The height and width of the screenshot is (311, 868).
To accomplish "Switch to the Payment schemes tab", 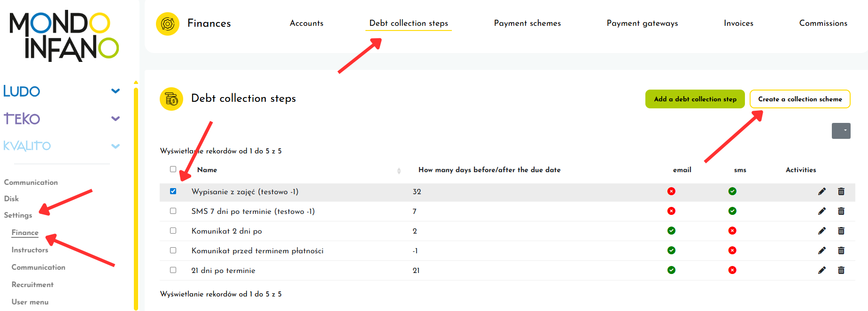I will point(527,23).
